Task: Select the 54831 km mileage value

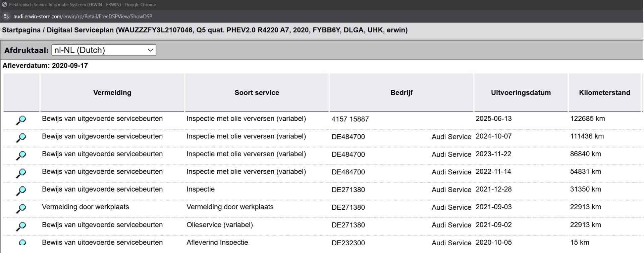Action: (x=586, y=172)
